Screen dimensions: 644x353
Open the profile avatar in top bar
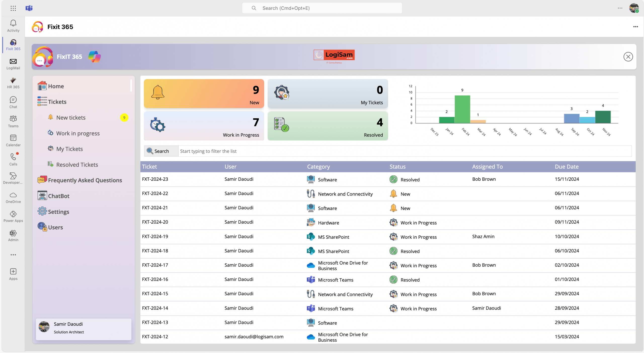click(x=634, y=8)
